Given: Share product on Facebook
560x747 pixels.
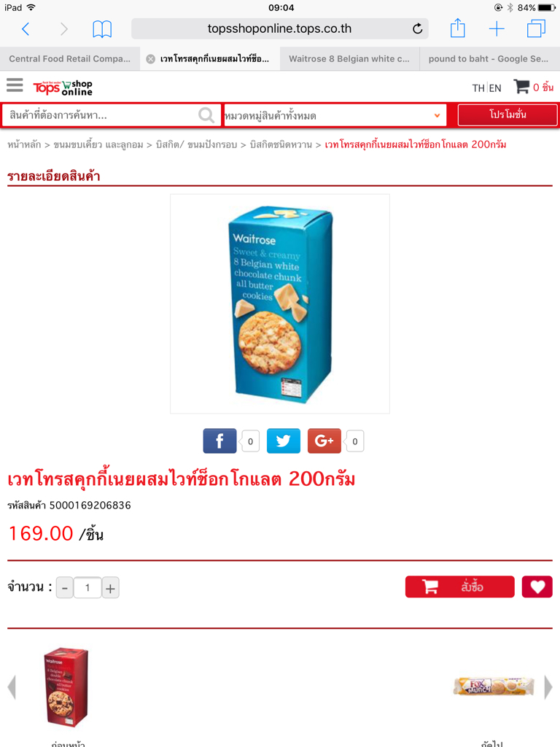Looking at the screenshot, I should tap(219, 441).
